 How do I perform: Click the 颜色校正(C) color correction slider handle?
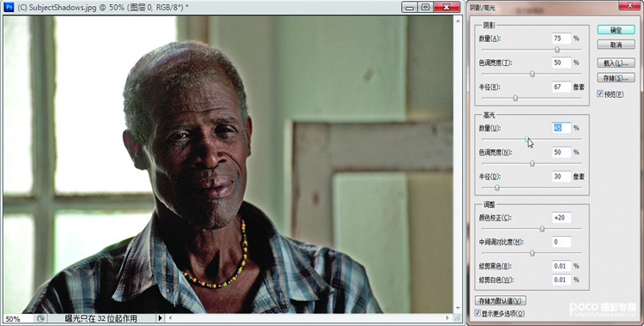tap(542, 229)
